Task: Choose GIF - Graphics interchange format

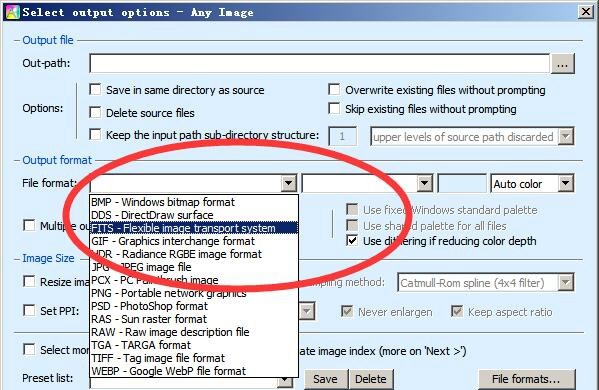Action: click(194, 241)
